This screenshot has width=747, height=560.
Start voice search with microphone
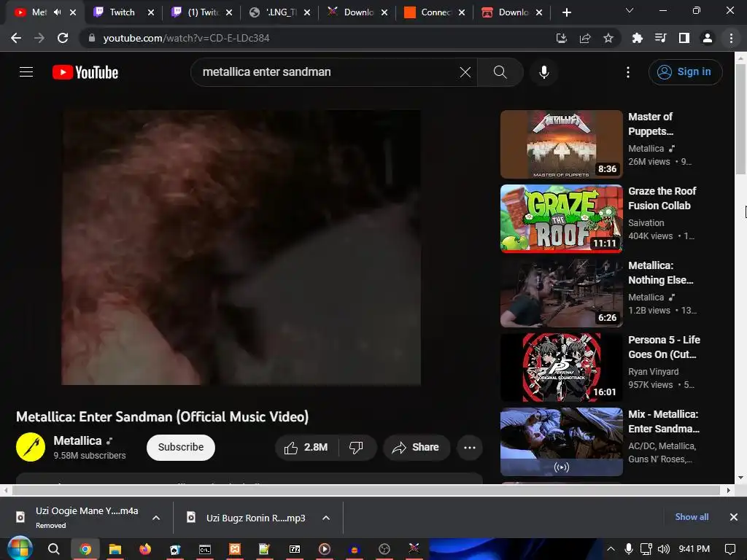[x=543, y=72]
